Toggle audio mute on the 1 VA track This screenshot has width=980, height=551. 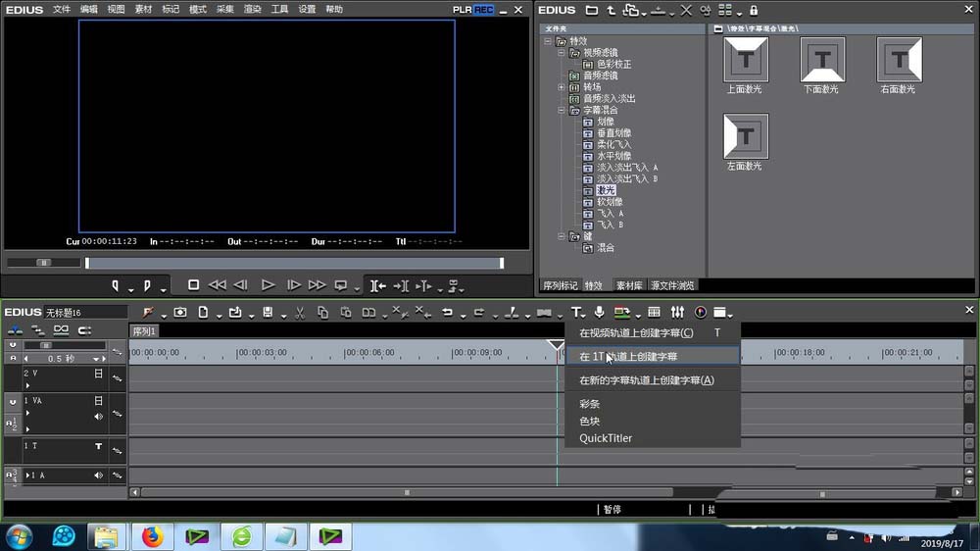coord(98,417)
